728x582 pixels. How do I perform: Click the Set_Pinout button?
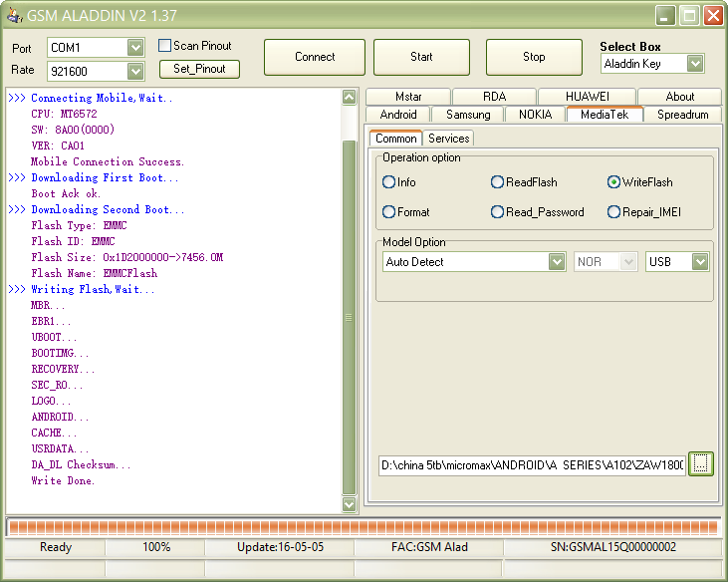coord(199,69)
